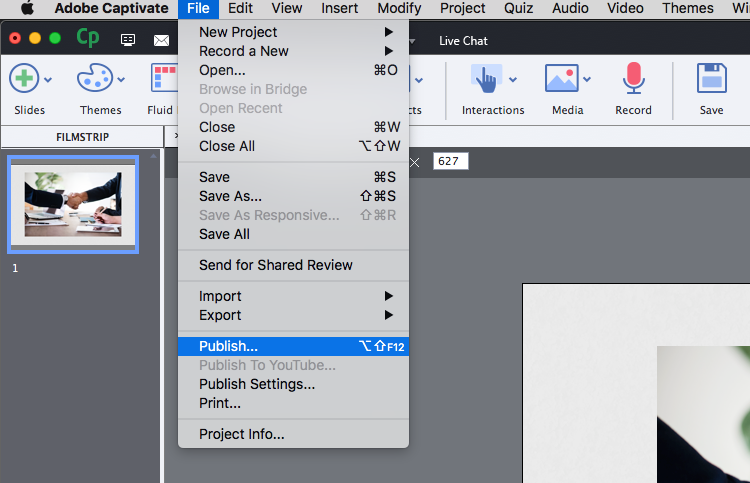Click the Save floppy disk icon

pyautogui.click(x=712, y=78)
